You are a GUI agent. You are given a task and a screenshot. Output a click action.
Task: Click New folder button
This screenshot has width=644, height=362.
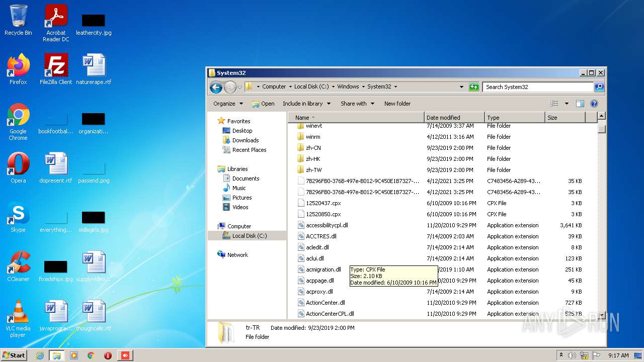397,104
